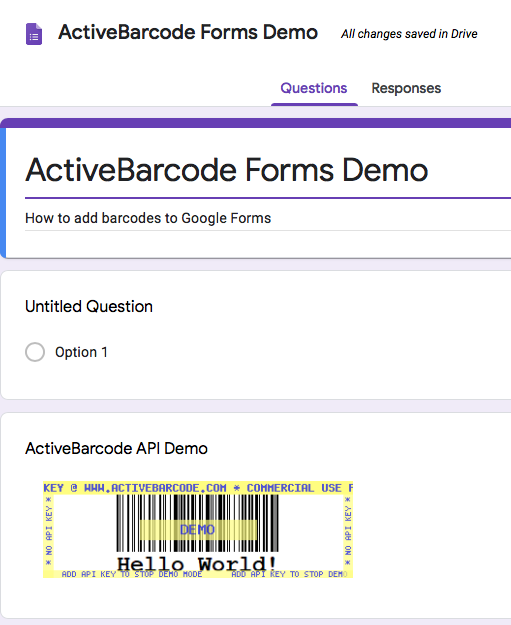The width and height of the screenshot is (511, 625).
Task: Switch to the Questions tab
Action: 314,88
